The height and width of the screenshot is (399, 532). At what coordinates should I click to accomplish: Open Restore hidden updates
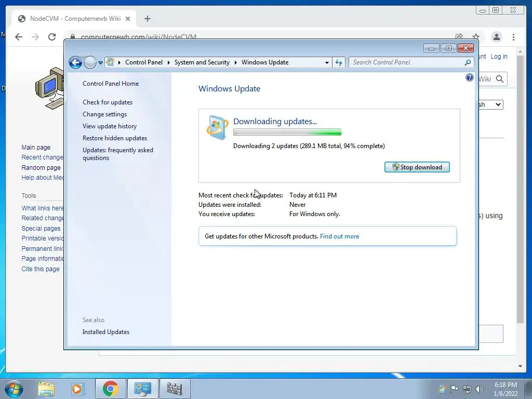(115, 138)
